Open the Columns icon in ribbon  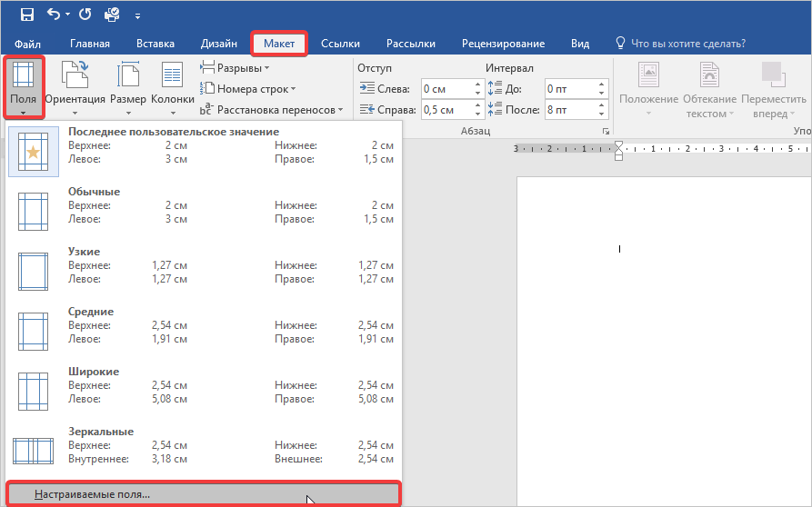point(172,86)
